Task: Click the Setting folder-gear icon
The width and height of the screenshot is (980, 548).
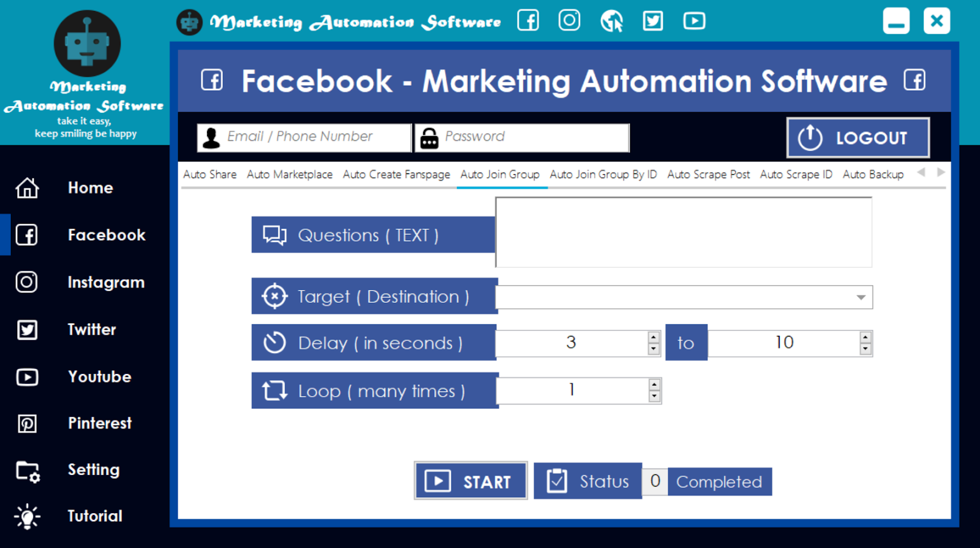Action: 28,471
